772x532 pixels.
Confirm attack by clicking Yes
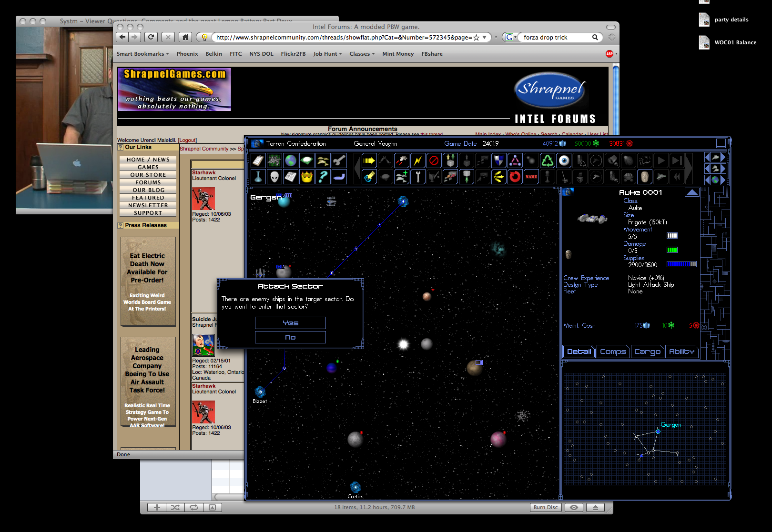pyautogui.click(x=290, y=323)
